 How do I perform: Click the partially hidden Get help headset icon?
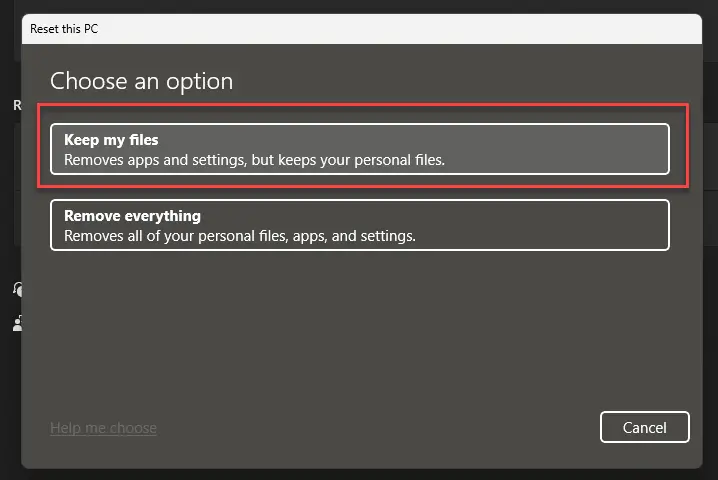[17, 288]
